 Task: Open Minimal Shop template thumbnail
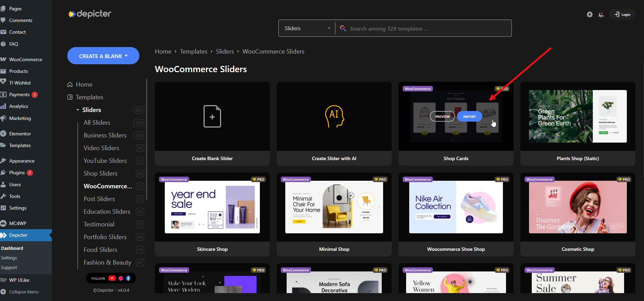pyautogui.click(x=334, y=207)
